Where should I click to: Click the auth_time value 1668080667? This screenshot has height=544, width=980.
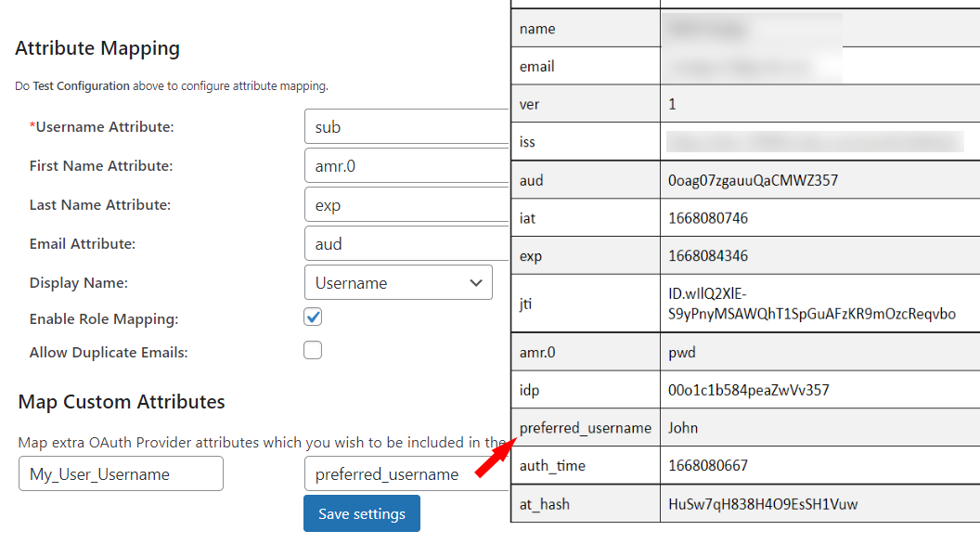point(707,465)
